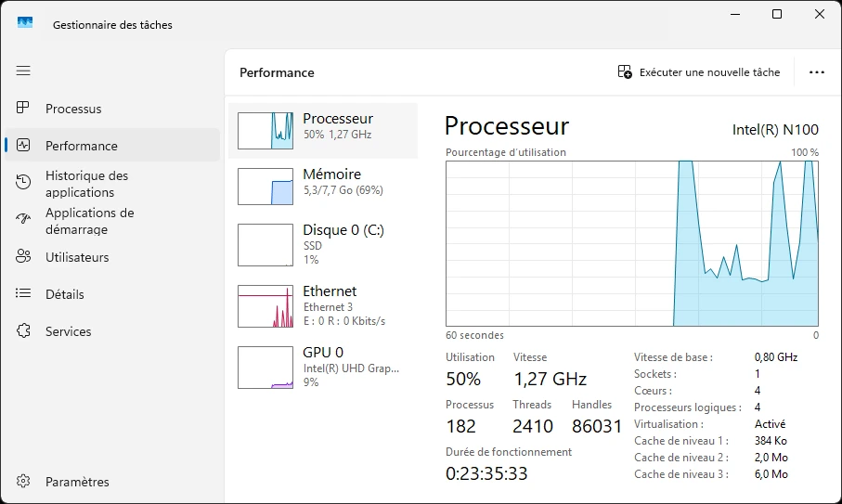
Task: Open the Services puzzle icon
Action: (23, 330)
